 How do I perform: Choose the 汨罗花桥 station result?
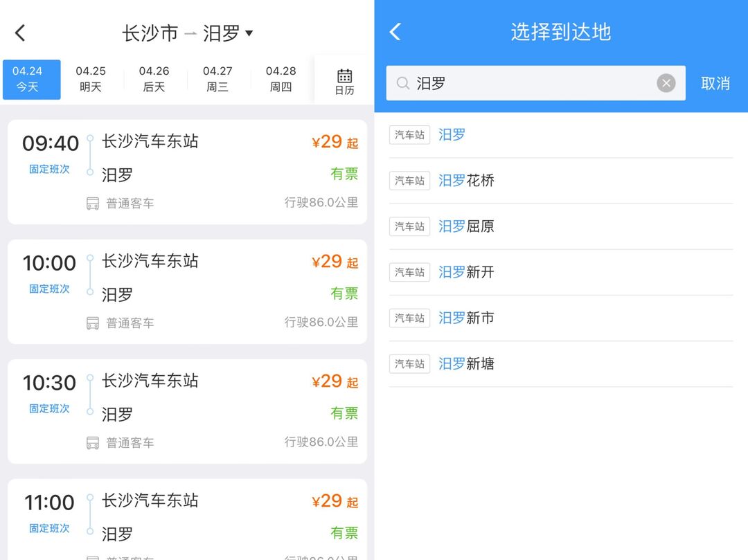[466, 181]
